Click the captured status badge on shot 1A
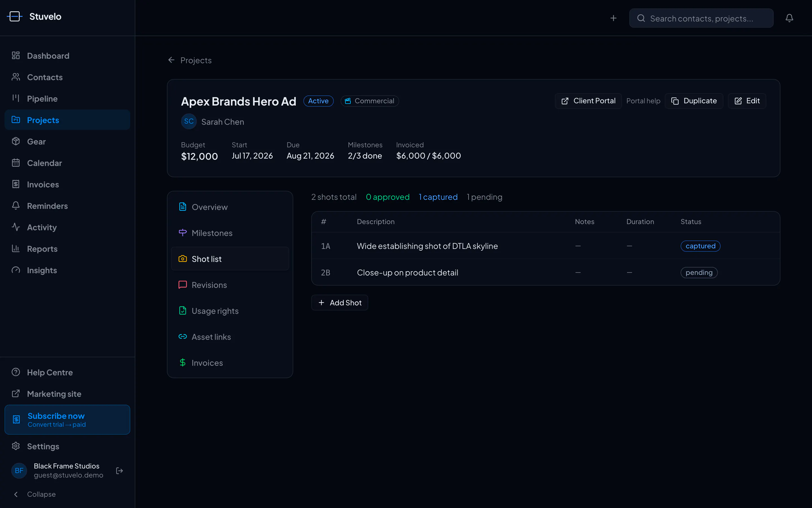 700,246
